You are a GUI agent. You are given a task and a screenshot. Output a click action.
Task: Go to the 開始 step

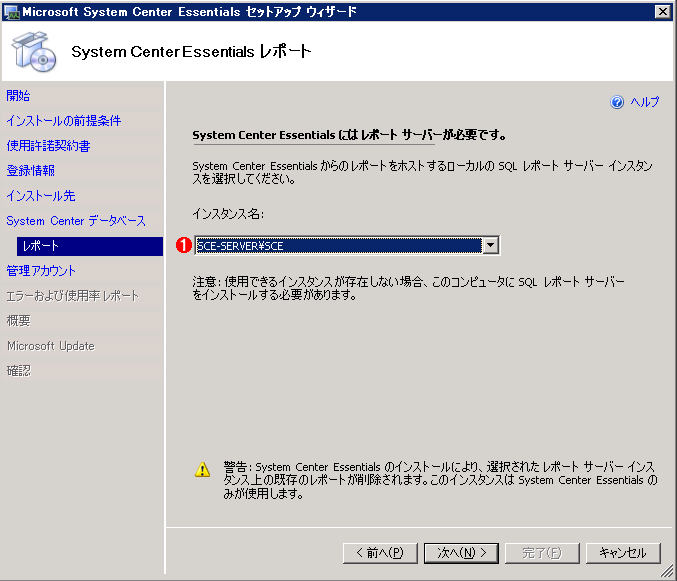pyautogui.click(x=18, y=95)
